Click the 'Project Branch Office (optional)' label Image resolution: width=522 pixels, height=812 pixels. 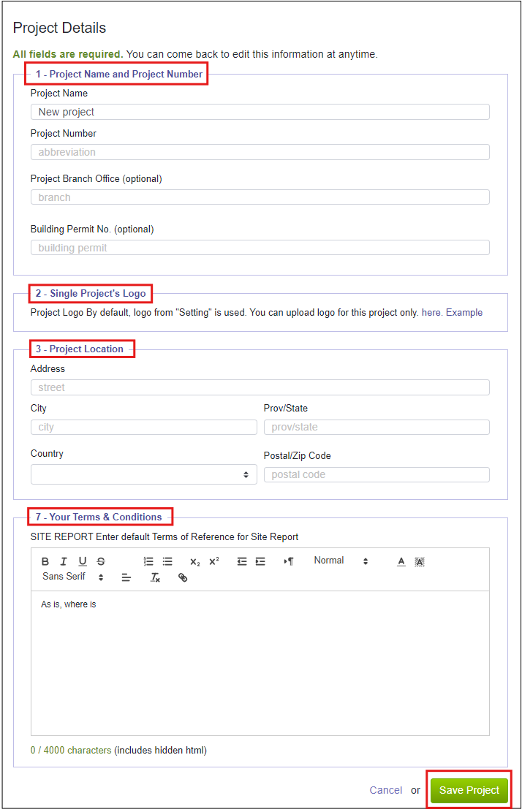(x=97, y=179)
